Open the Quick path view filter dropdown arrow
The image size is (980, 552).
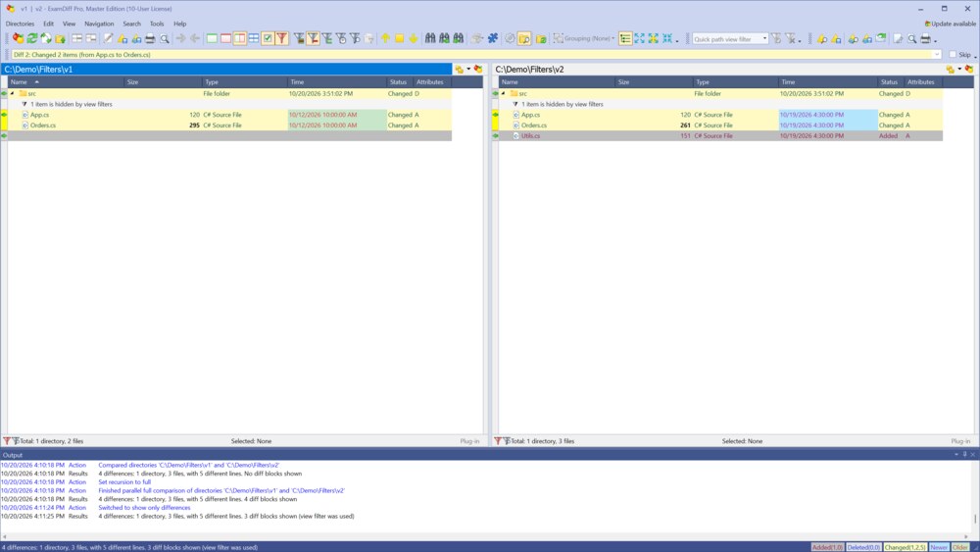(764, 39)
